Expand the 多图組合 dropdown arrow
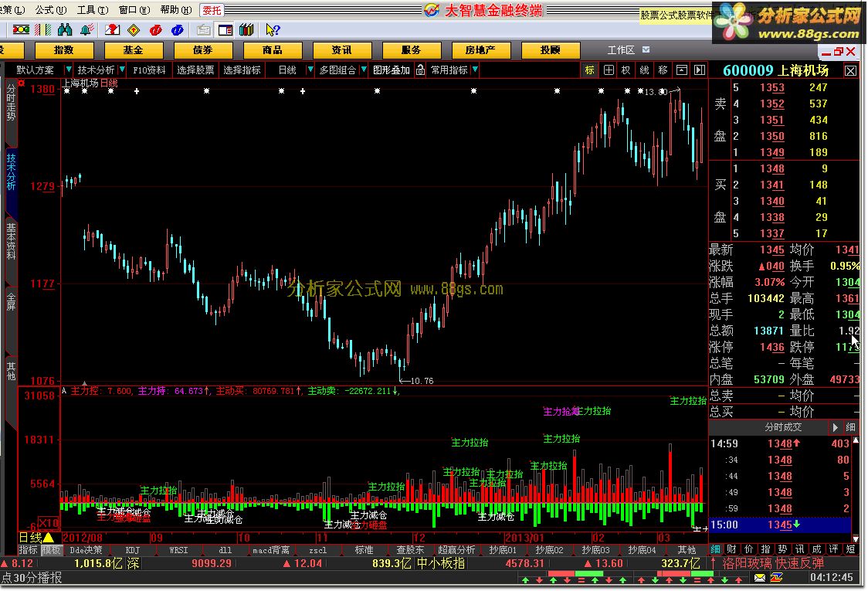The width and height of the screenshot is (868, 591). coord(363,70)
